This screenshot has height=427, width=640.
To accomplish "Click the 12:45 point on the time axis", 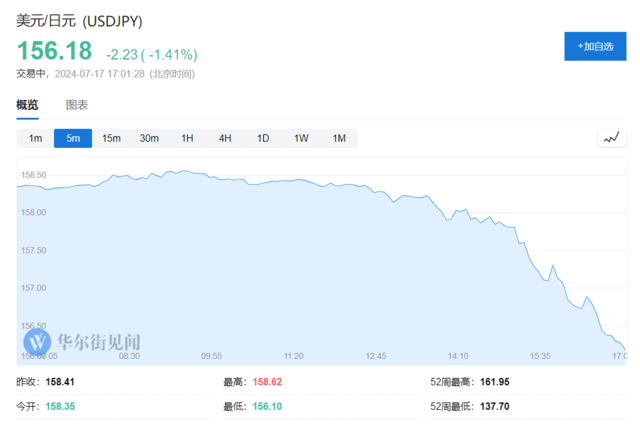I will pos(376,355).
